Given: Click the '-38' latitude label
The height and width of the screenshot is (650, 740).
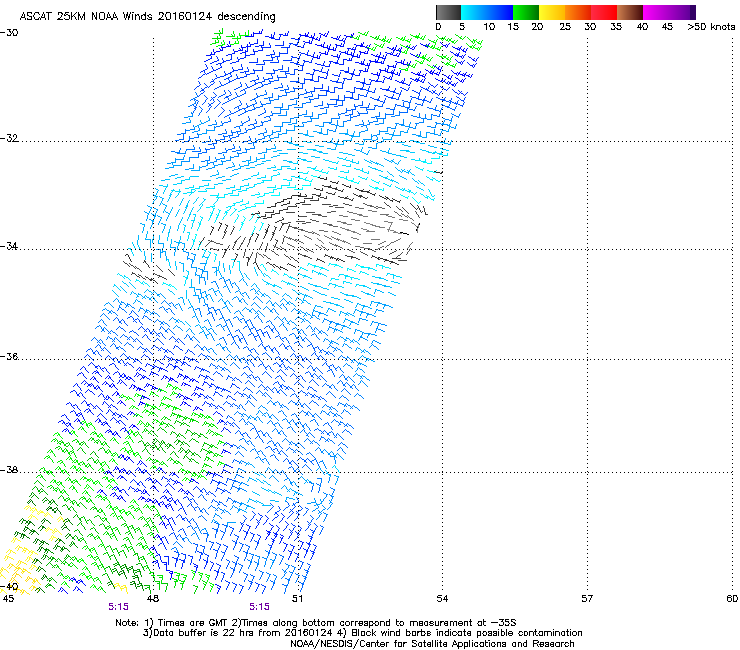Looking at the screenshot, I should coord(9,470).
